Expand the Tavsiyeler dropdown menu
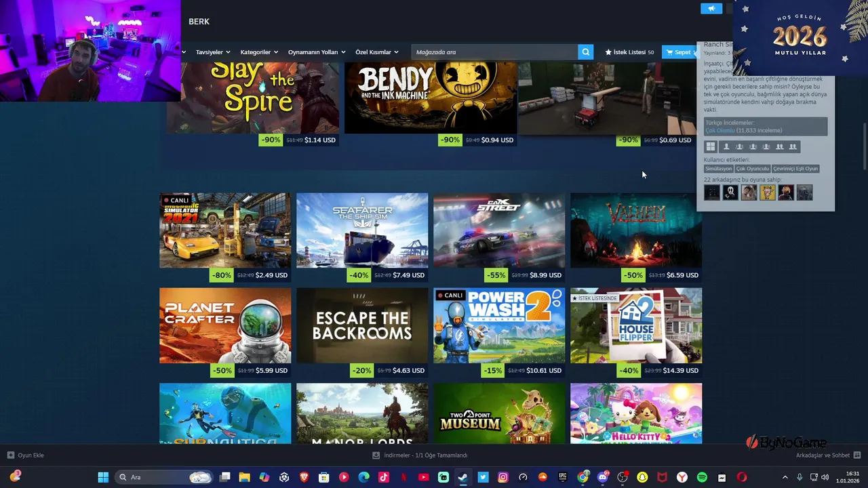Screen dimensions: 868x488 213,52
